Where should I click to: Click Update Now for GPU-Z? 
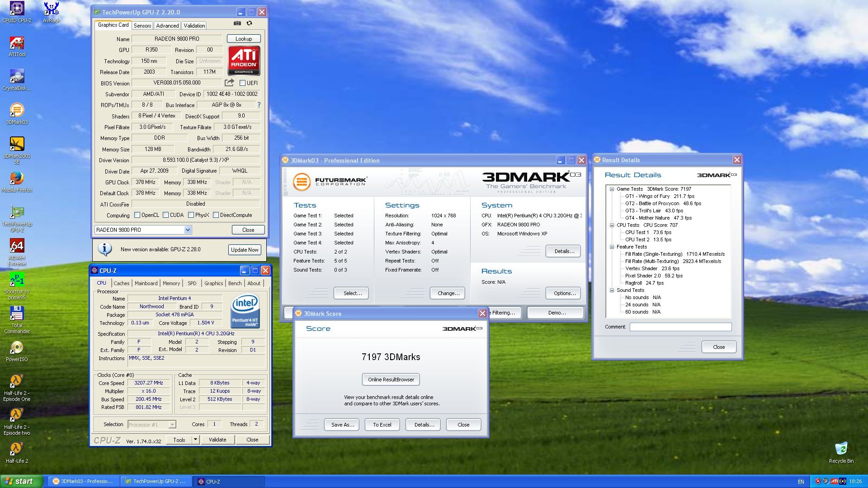pyautogui.click(x=245, y=250)
